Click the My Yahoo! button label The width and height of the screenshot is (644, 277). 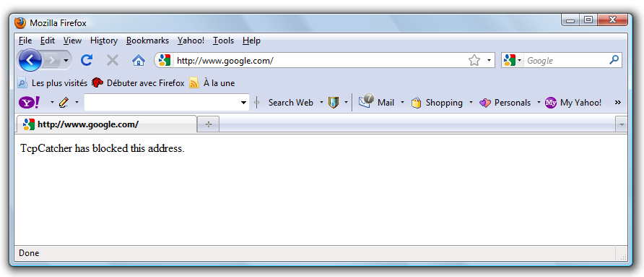pyautogui.click(x=580, y=103)
